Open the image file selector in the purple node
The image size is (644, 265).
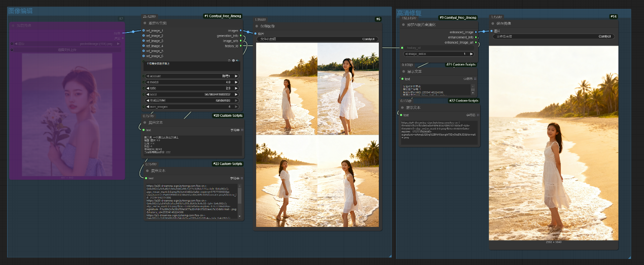tap(67, 44)
